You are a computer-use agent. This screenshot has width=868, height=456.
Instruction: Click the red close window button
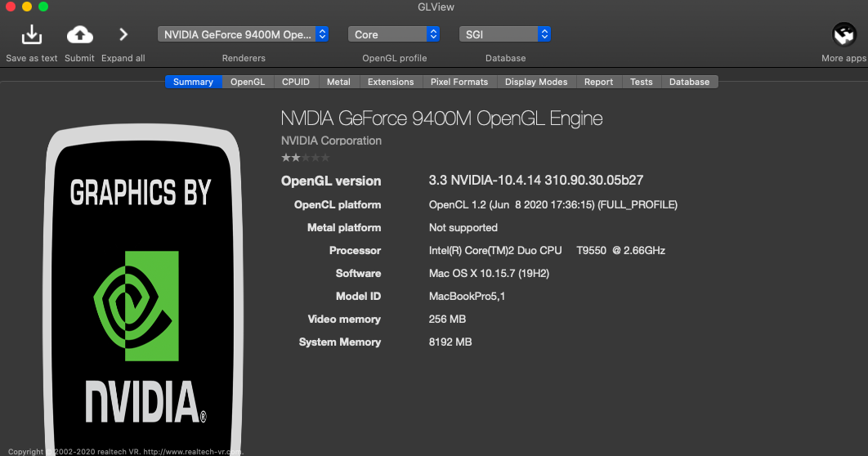pyautogui.click(x=11, y=7)
